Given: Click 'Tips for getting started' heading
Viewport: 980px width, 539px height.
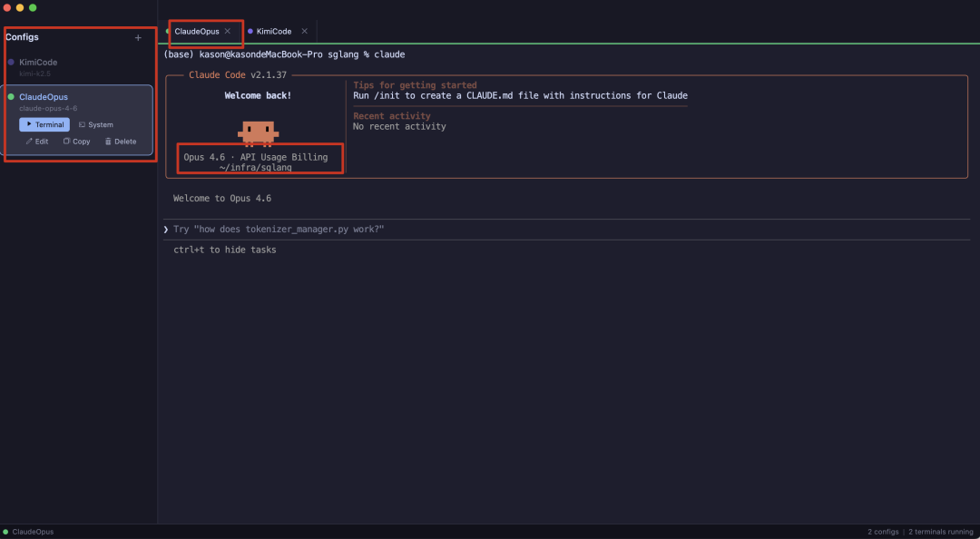Looking at the screenshot, I should (415, 85).
